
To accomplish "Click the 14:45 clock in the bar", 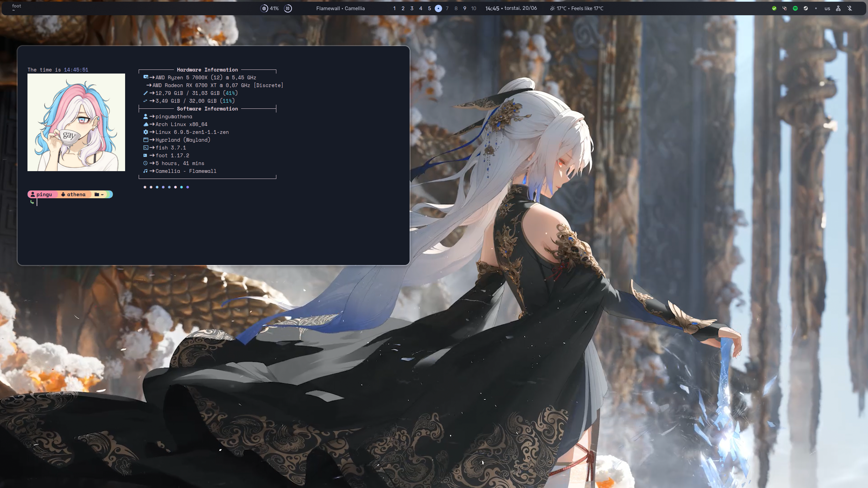I will (492, 8).
